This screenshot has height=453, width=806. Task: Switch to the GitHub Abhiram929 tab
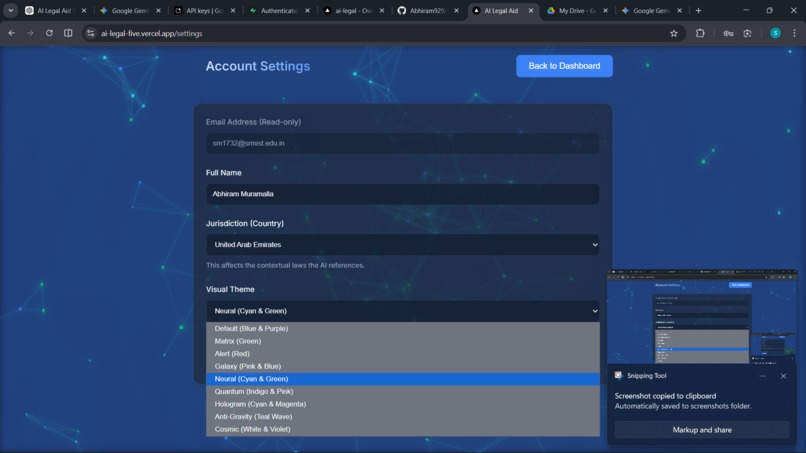click(x=427, y=10)
